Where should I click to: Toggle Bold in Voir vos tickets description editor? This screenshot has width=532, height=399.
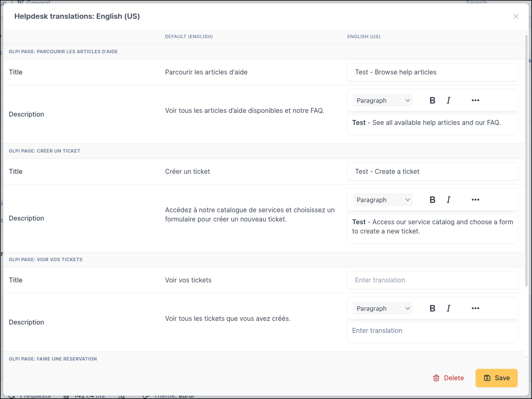(432, 308)
